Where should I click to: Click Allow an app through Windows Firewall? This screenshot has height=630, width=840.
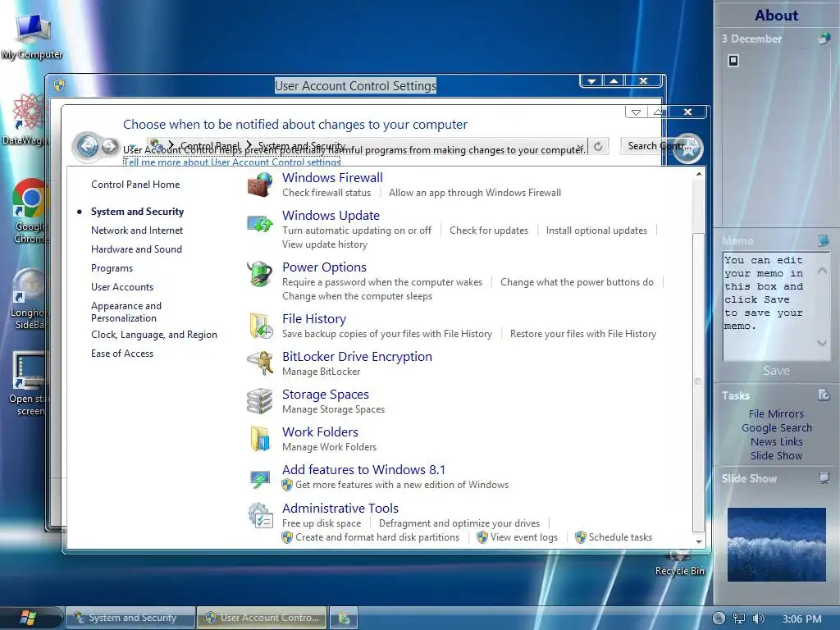[x=475, y=193]
